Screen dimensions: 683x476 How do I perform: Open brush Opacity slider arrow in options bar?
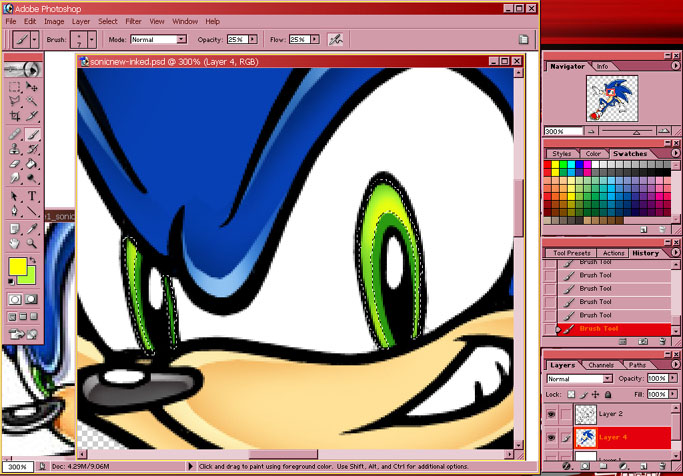coord(253,39)
